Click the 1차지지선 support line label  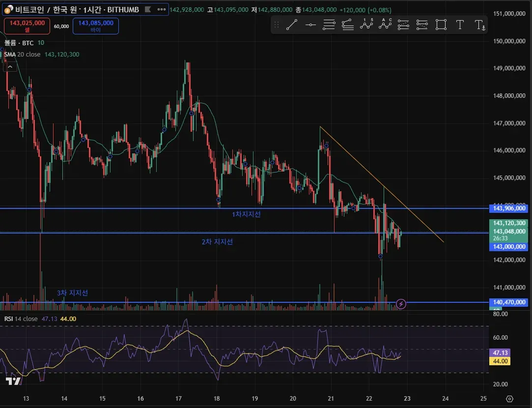[246, 214]
